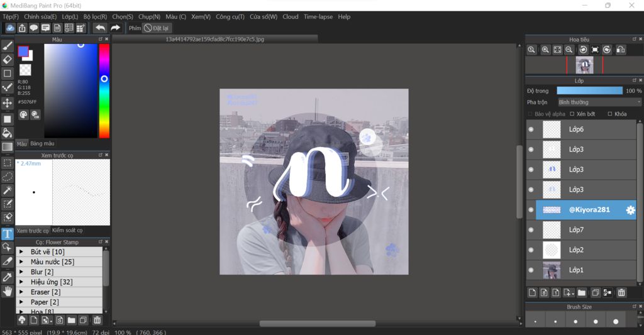Zoom in using Navigator magnifier plus
This screenshot has height=335, width=644.
click(x=545, y=50)
